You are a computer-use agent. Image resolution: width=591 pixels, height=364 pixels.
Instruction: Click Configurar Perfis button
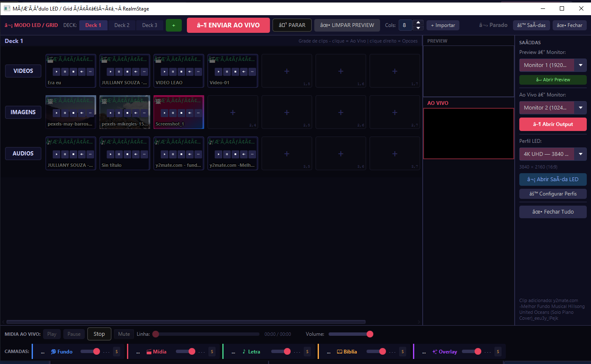point(553,194)
